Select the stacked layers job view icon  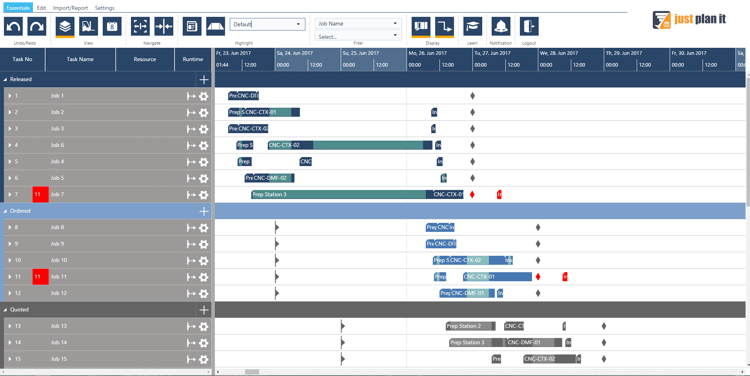pos(65,26)
